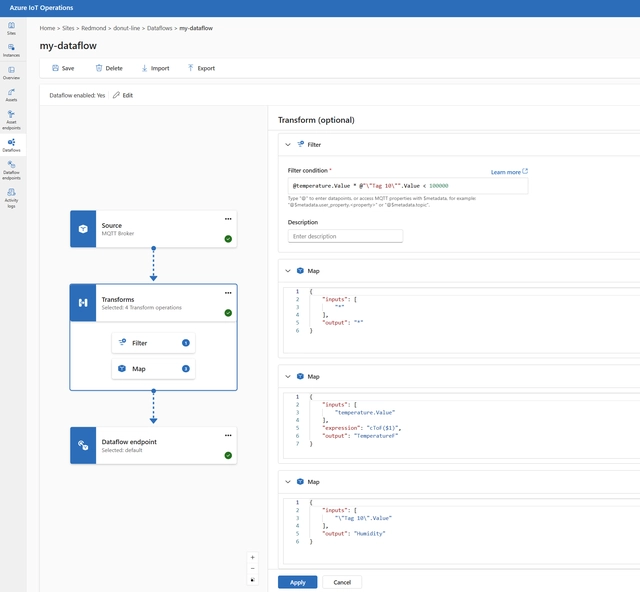Select the Map operation in Transforms node

[x=153, y=369]
